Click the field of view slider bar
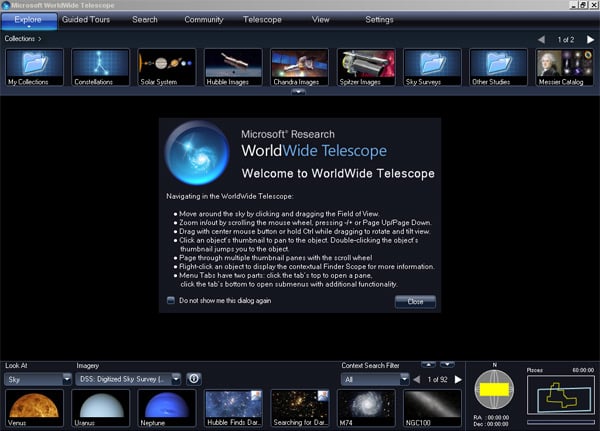Image resolution: width=600 pixels, height=431 pixels. [x=561, y=422]
